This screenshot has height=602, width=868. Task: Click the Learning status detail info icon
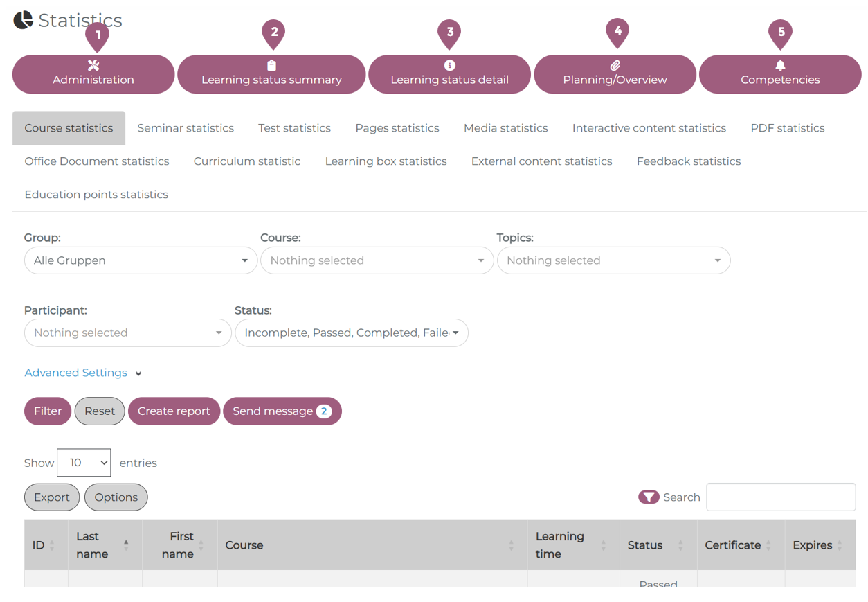coord(449,65)
